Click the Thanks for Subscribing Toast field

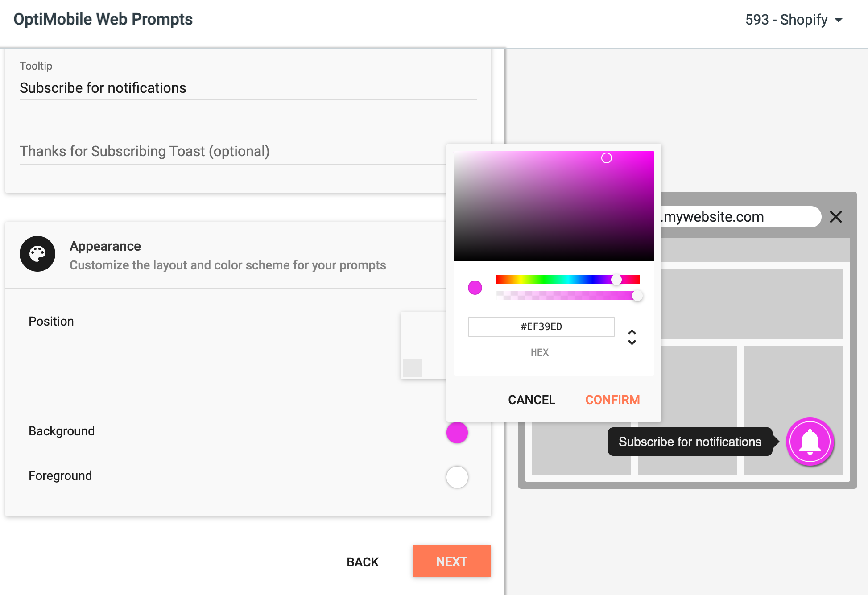233,151
